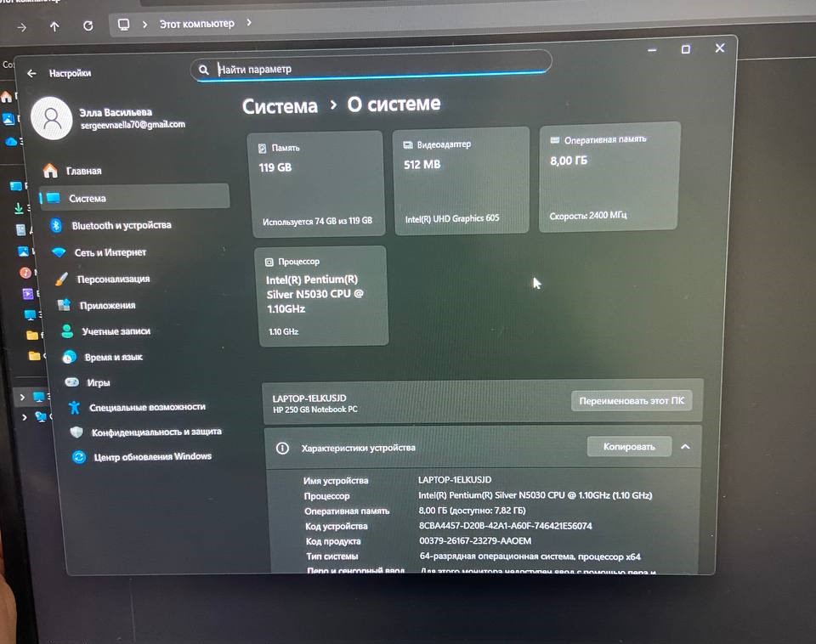The image size is (816, 644).
Task: Click the Найти параметр search field
Action: tap(374, 69)
